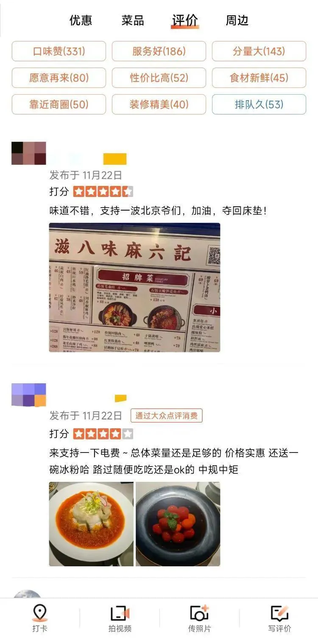The image size is (318, 644).
Task: Tap the first reviewer's yellow level badge
Action: click(x=115, y=159)
